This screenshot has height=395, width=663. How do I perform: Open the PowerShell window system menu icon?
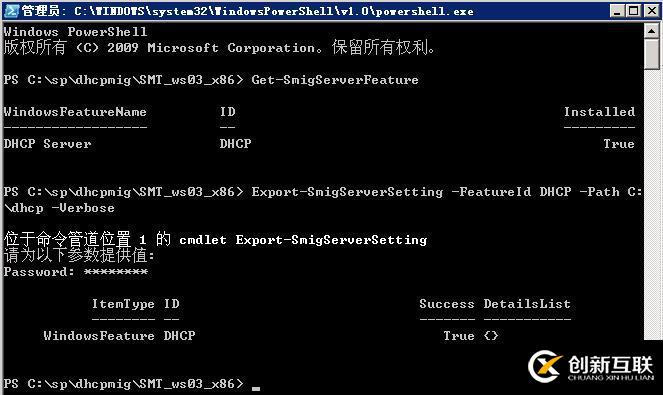11,11
